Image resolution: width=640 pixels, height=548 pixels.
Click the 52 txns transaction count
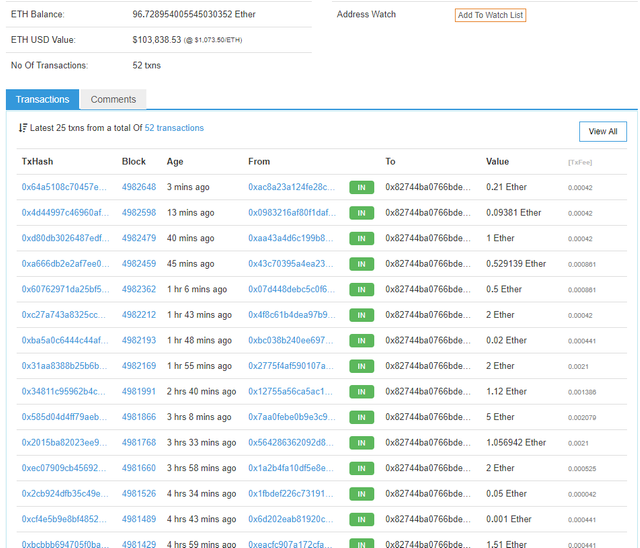pyautogui.click(x=147, y=65)
